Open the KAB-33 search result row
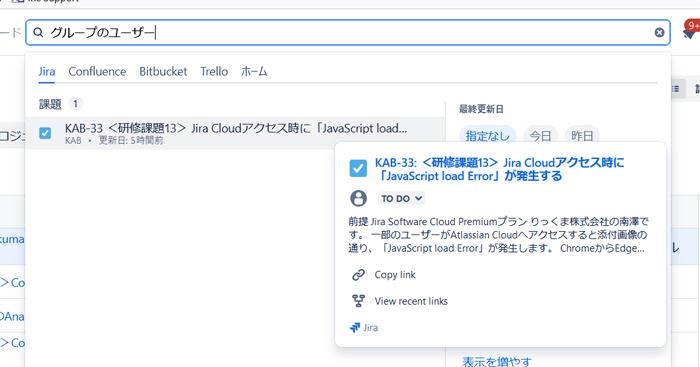 235,133
